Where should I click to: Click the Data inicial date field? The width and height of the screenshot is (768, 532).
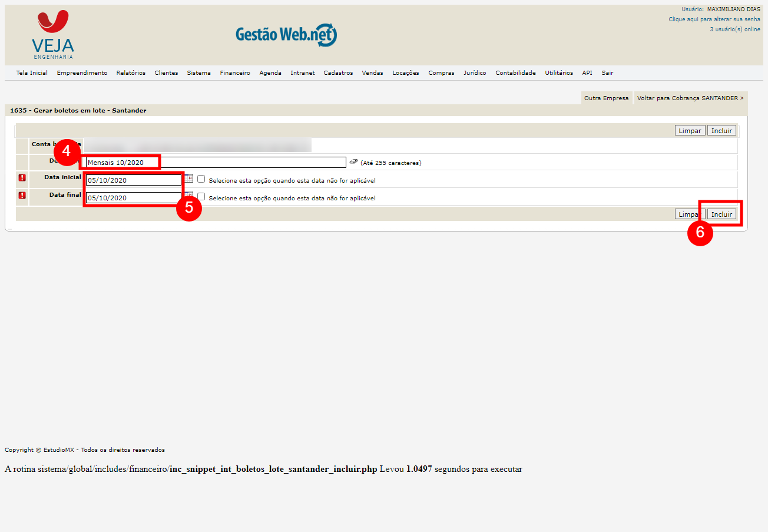(134, 180)
